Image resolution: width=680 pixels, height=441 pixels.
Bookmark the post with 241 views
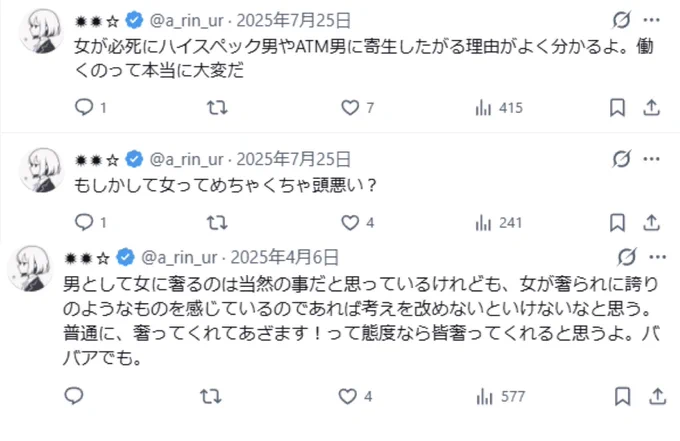tap(617, 223)
